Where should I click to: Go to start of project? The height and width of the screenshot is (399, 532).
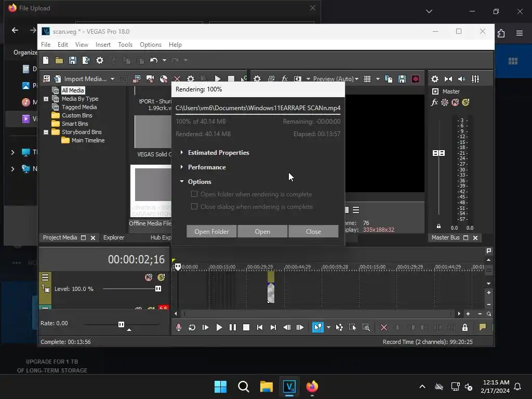(x=260, y=327)
